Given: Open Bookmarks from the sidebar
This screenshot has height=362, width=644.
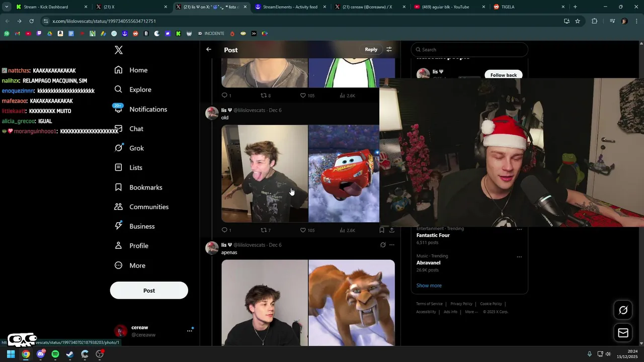Looking at the screenshot, I should [138, 187].
